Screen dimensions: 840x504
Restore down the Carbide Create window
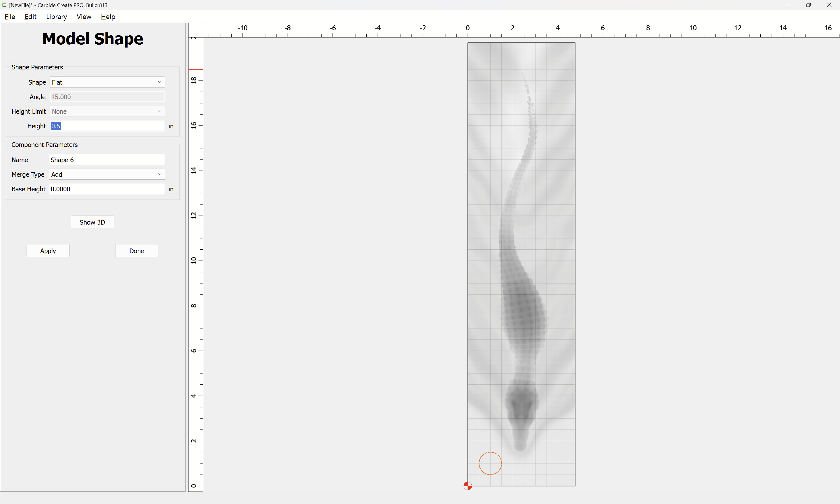coord(808,5)
